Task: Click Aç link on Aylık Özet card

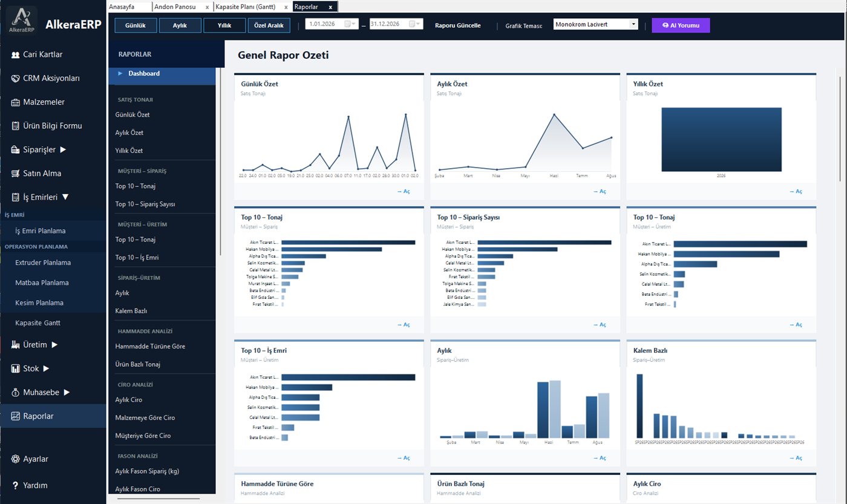Action: (600, 191)
